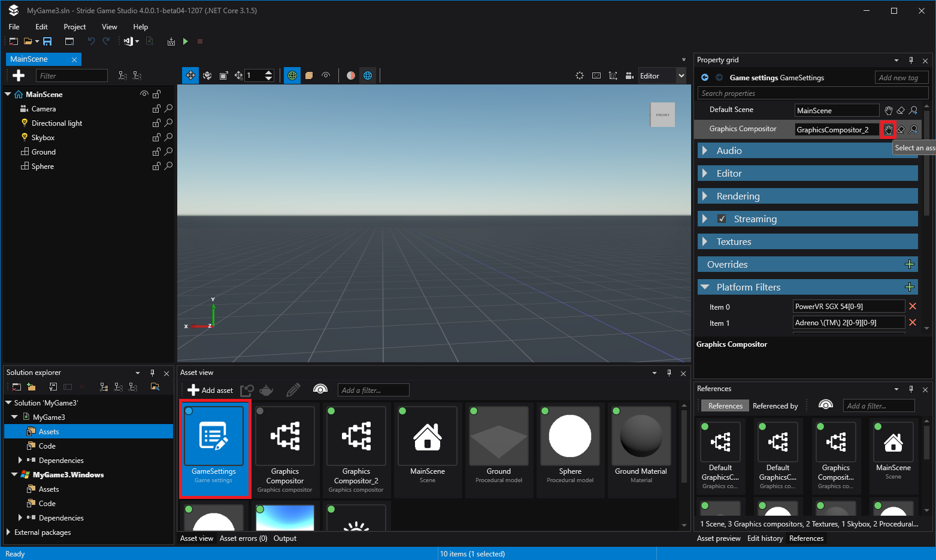The height and width of the screenshot is (560, 936).
Task: Collapse the Platform Filters section
Action: pyautogui.click(x=705, y=287)
